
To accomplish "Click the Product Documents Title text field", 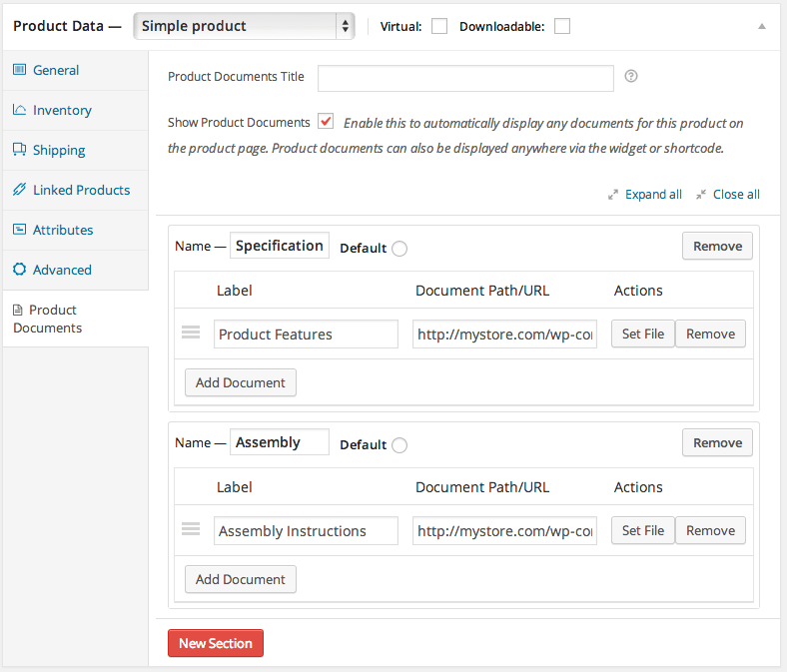I will [465, 78].
